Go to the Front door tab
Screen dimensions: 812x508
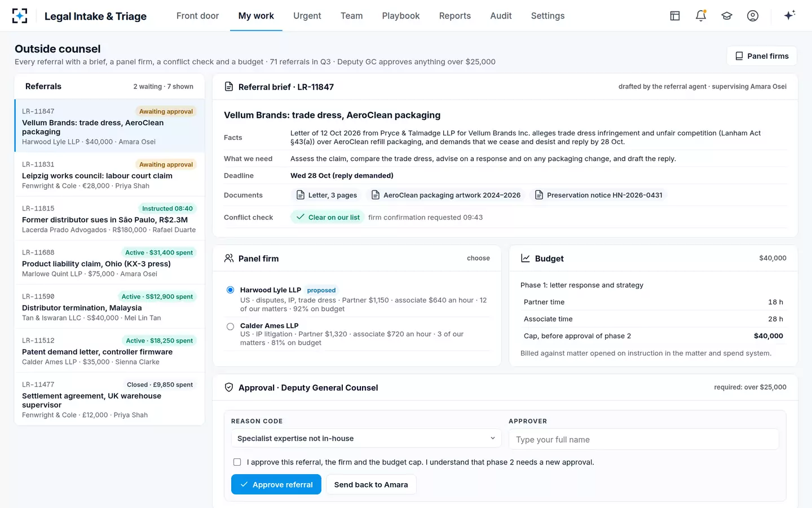point(197,16)
